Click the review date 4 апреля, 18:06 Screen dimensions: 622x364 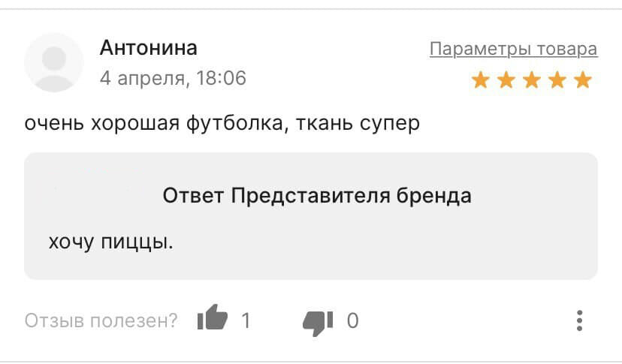click(x=173, y=78)
